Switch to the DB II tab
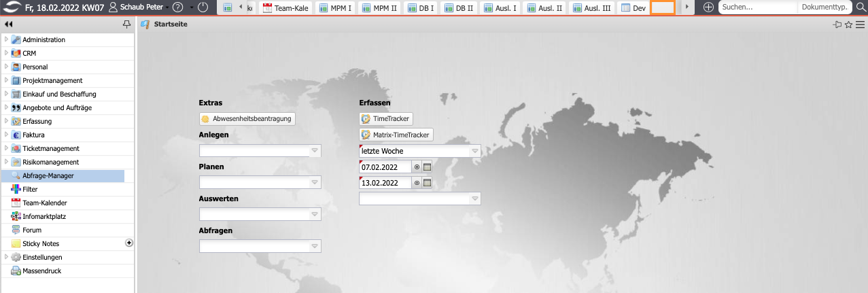868x293 pixels. [460, 8]
